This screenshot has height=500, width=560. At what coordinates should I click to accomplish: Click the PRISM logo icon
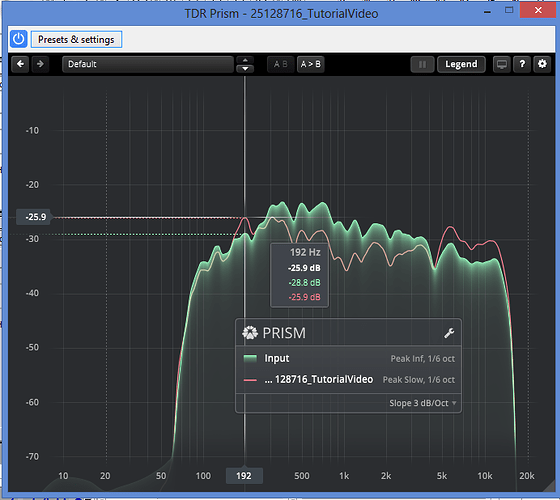coord(250,333)
